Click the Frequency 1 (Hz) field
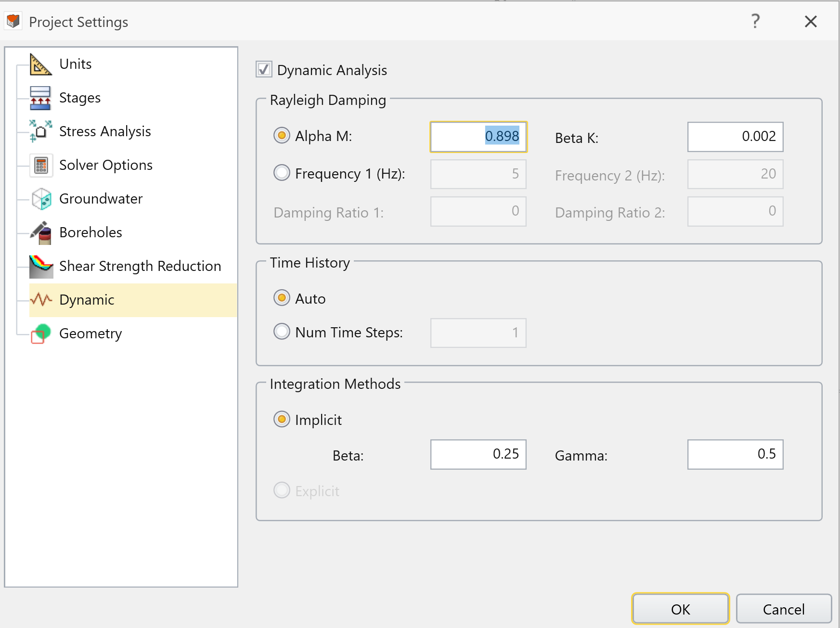Viewport: 840px width, 628px height. pyautogui.click(x=478, y=174)
